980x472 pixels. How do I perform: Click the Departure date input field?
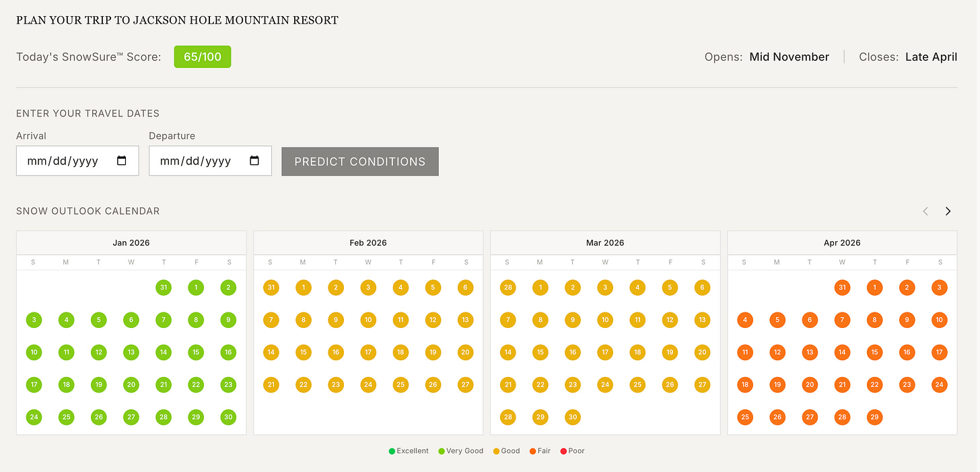210,161
